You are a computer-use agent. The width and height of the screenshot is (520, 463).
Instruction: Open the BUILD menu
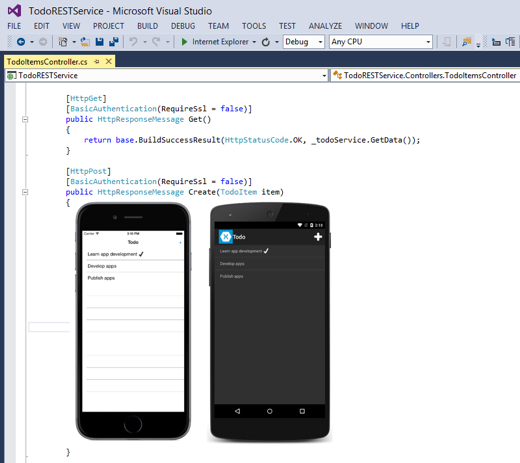click(x=148, y=26)
